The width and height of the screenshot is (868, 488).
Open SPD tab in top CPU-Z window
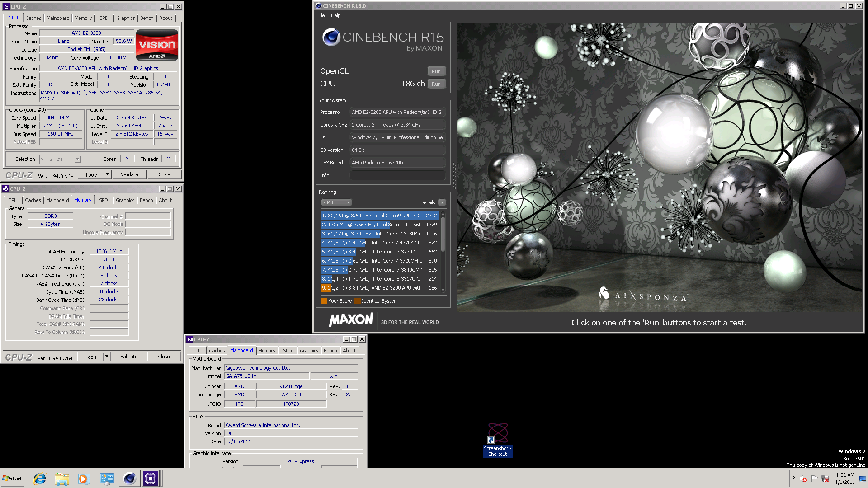click(104, 18)
